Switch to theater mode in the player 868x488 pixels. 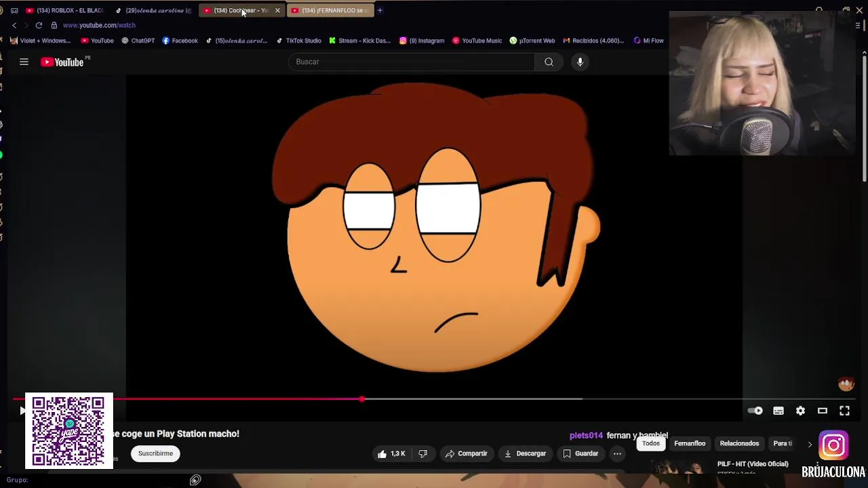pos(823,411)
